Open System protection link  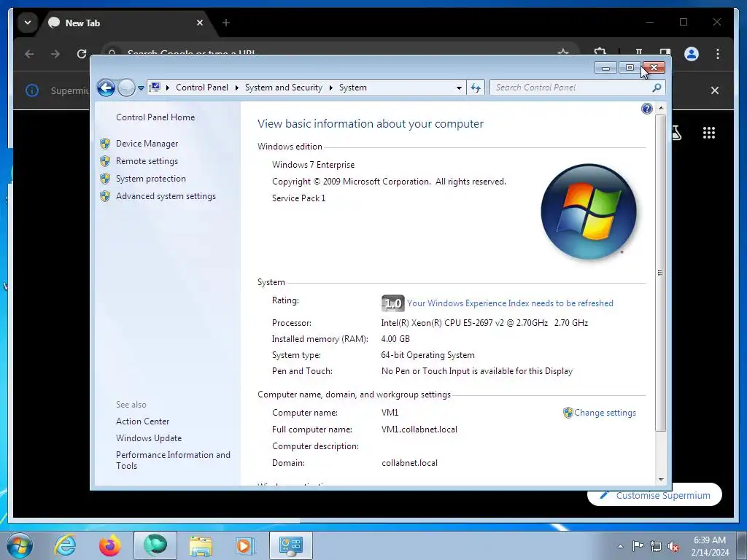tap(150, 179)
